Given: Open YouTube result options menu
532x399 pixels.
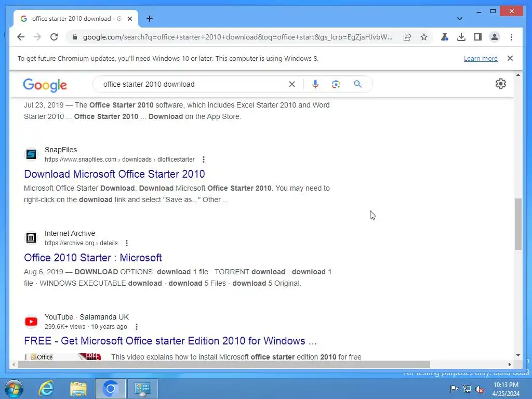Looking at the screenshot, I should coord(137,327).
